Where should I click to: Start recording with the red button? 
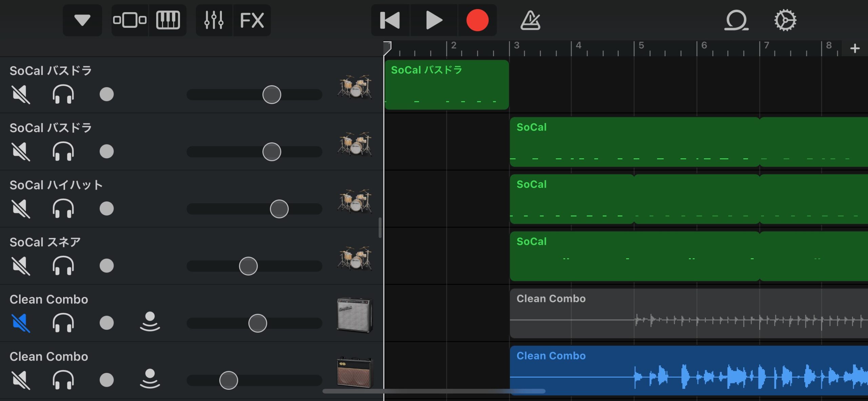coord(477,20)
